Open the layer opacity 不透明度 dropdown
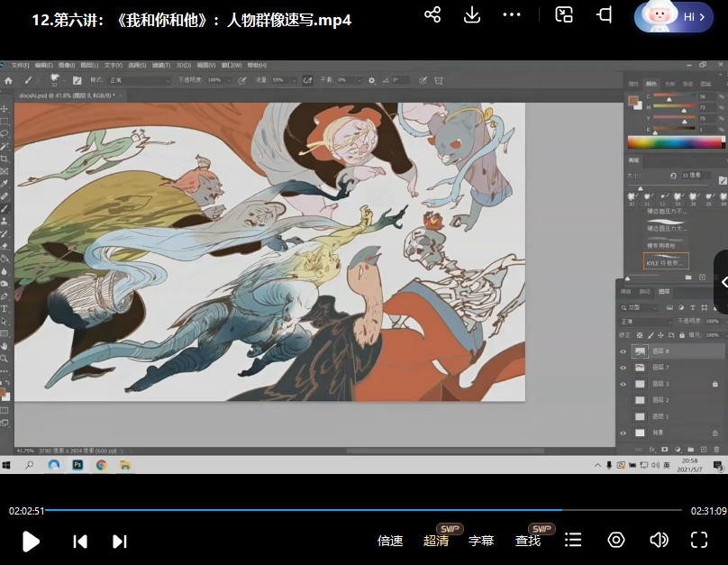This screenshot has height=565, width=728. [714, 320]
